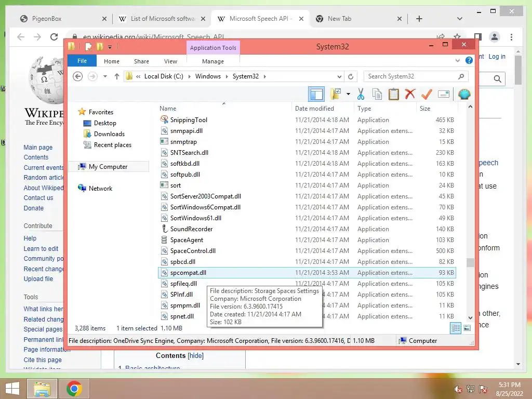This screenshot has height=399, width=532.
Task: Open the Share ribbon tab
Action: [x=141, y=61]
